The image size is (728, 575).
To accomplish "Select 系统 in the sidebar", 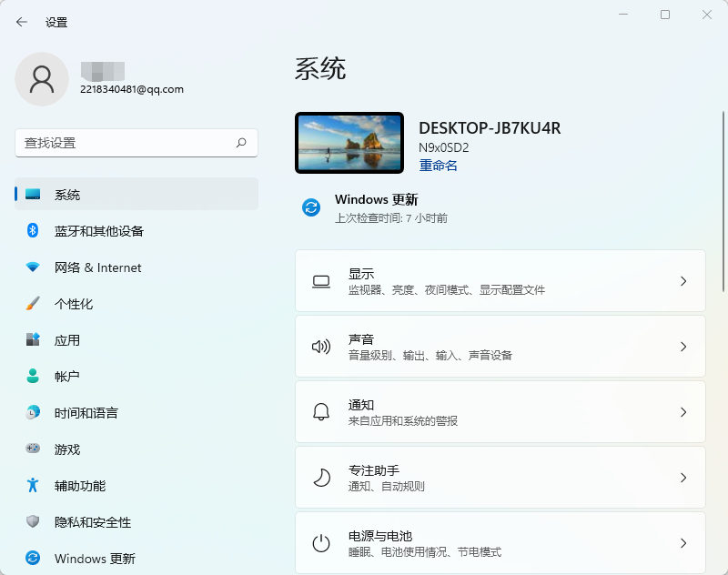I will tap(136, 194).
